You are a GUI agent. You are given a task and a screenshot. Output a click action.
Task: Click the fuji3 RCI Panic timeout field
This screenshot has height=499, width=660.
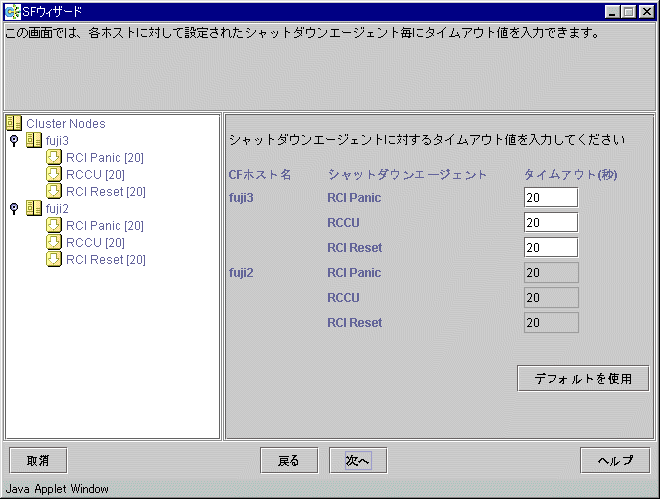[551, 197]
